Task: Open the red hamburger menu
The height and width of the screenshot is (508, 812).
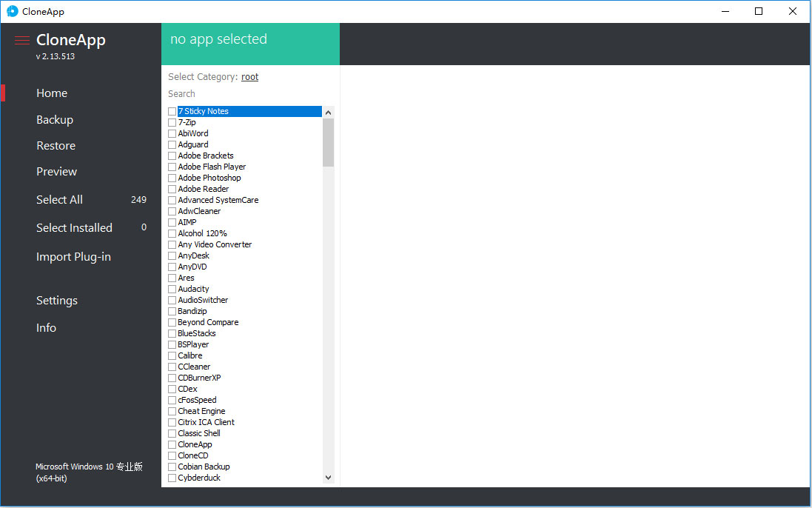Action: click(x=21, y=40)
